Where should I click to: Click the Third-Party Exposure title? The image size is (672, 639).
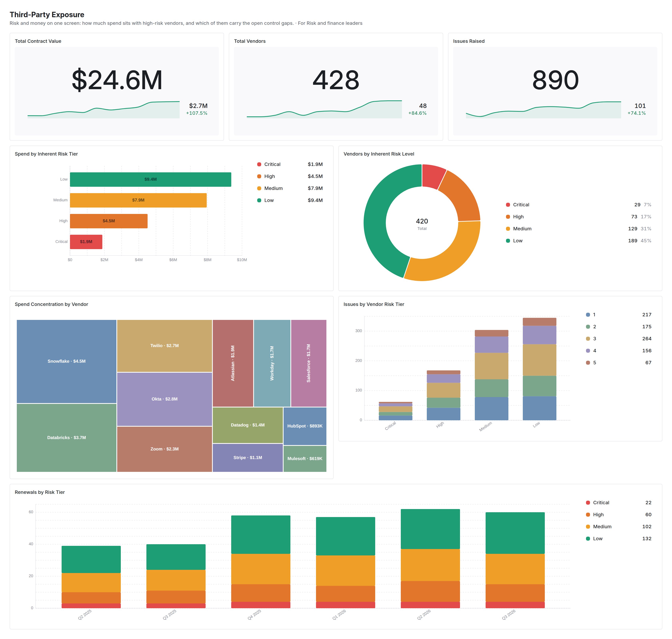(x=47, y=15)
